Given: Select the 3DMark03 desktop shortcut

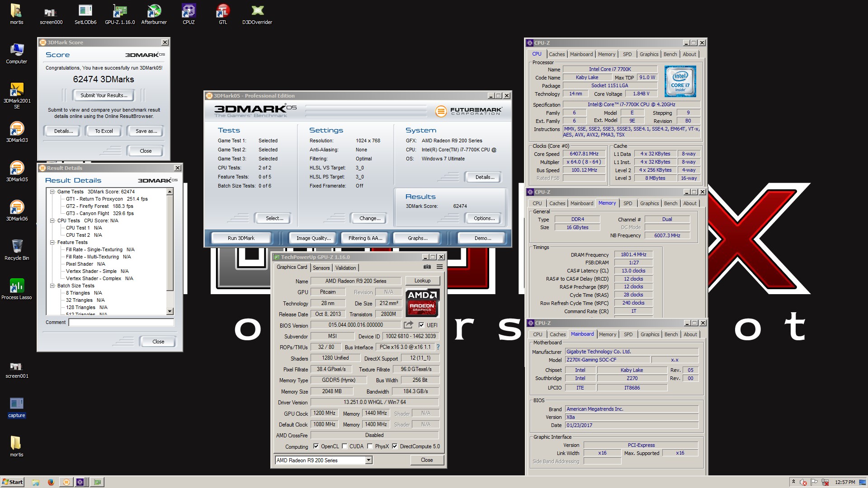Looking at the screenshot, I should [17, 133].
